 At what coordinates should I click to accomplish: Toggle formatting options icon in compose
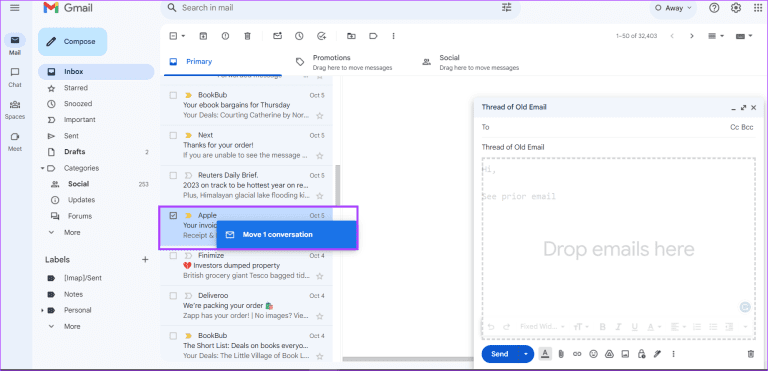coord(545,354)
